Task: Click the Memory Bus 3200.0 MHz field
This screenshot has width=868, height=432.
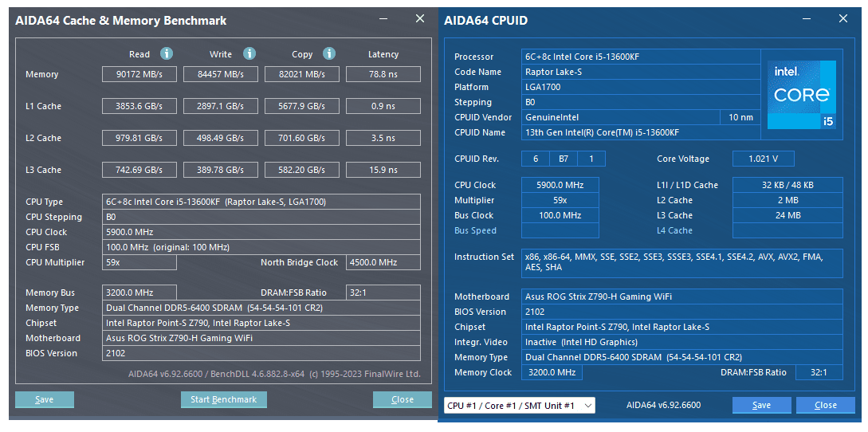Action: pos(139,293)
